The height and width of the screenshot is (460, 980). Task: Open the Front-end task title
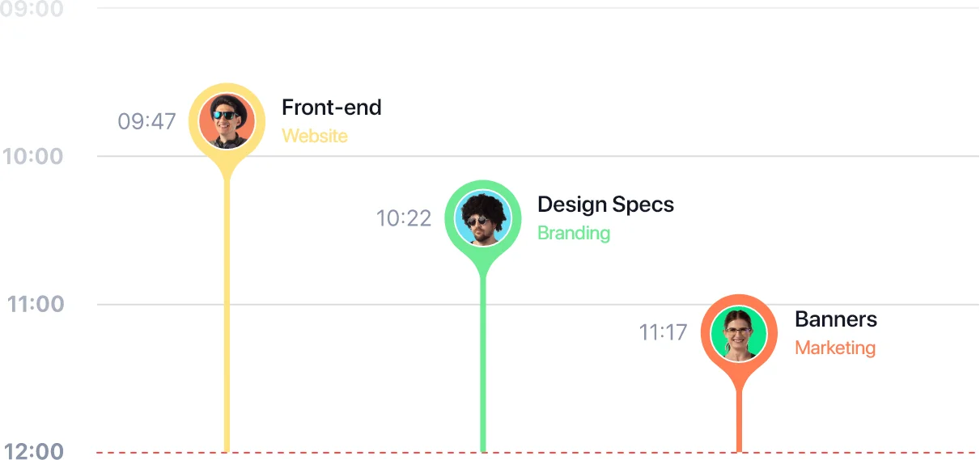coord(332,108)
